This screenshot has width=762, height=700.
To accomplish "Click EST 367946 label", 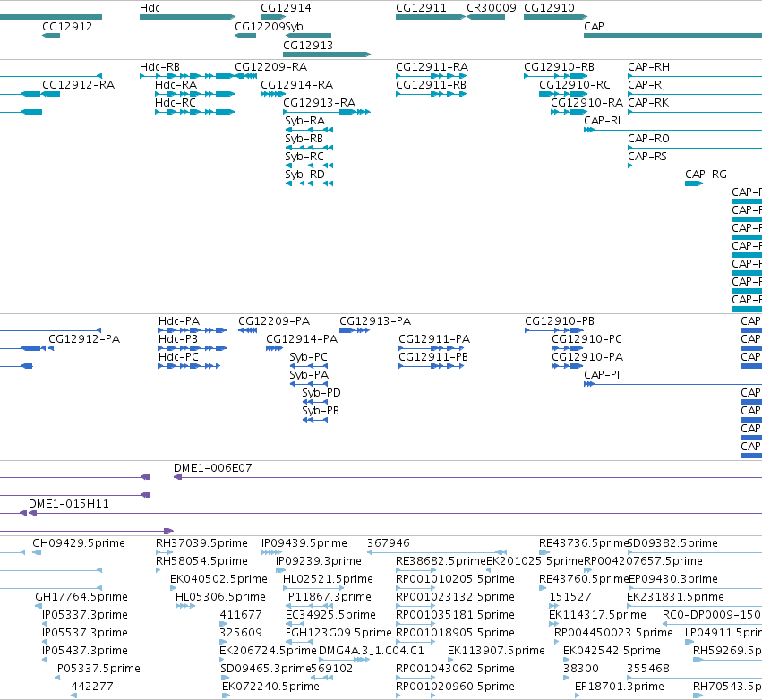I will pos(389,543).
